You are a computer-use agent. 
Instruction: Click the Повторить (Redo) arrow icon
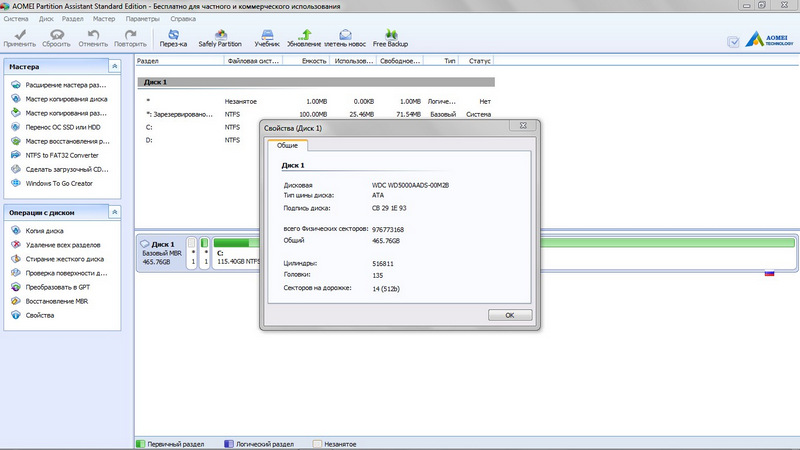[130, 35]
